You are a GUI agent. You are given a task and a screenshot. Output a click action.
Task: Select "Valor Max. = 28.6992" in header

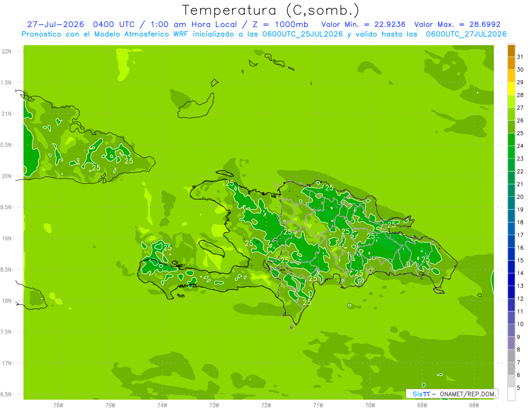[x=457, y=24]
